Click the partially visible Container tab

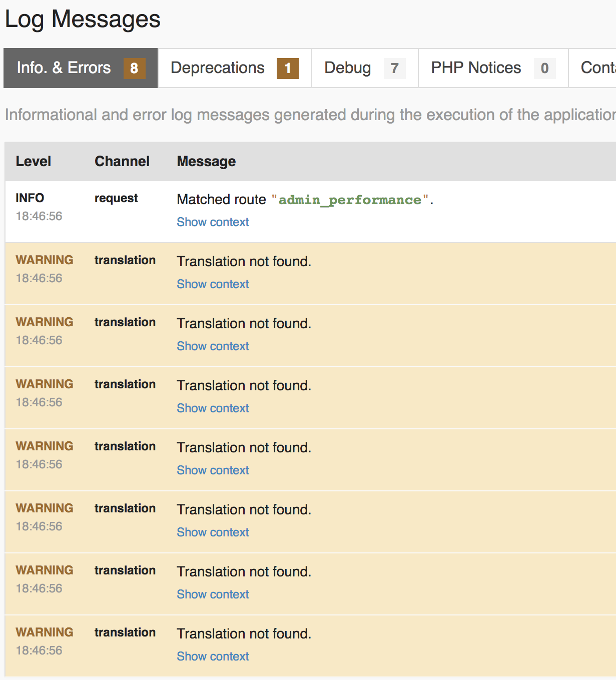[x=597, y=68]
